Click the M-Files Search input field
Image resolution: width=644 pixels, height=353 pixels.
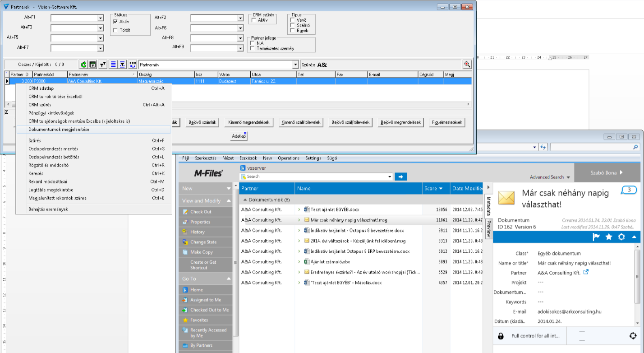(316, 176)
